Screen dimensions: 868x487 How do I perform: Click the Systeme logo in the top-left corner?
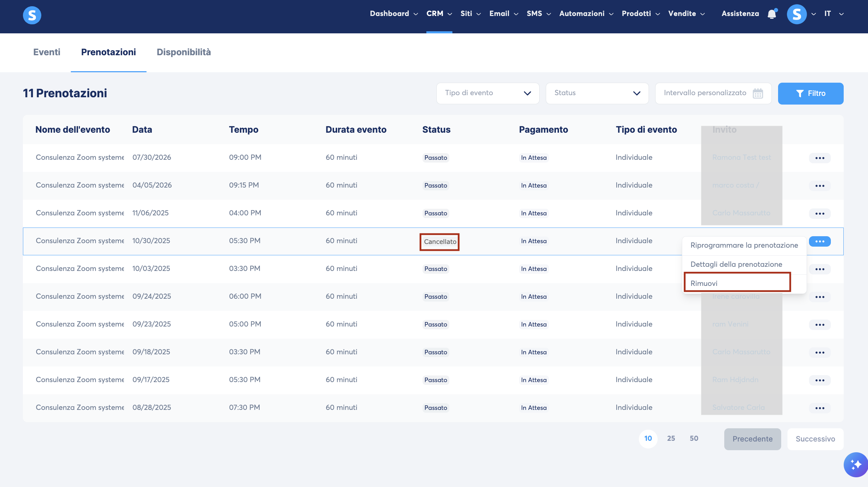pos(32,15)
